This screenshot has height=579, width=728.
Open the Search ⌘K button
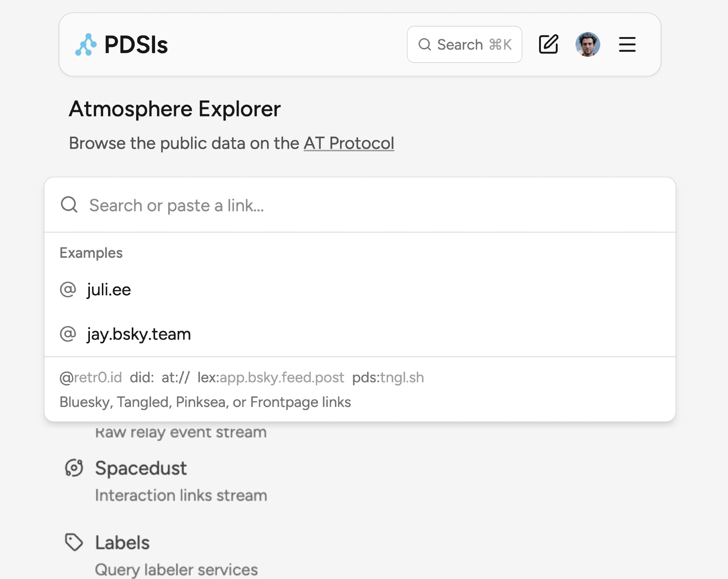[x=464, y=44]
